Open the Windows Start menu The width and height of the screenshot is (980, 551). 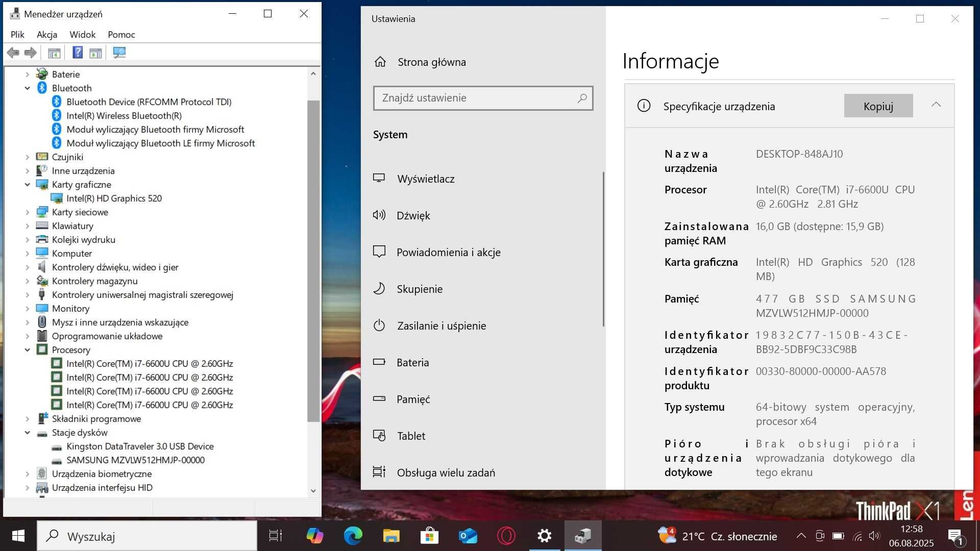pos(18,536)
